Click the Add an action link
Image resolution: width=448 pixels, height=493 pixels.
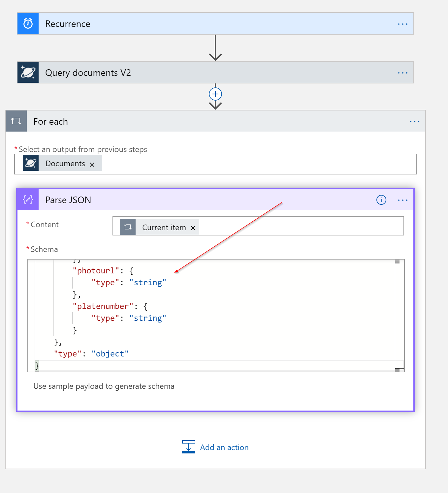[x=224, y=447]
